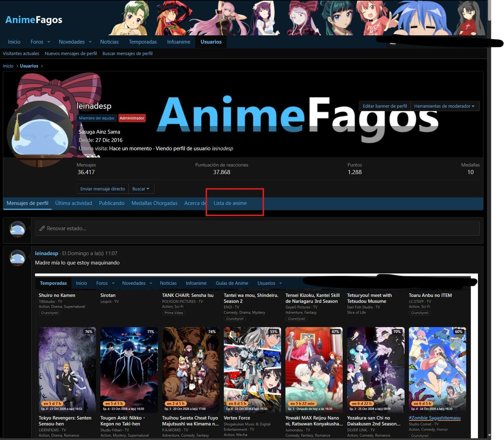This screenshot has height=440, width=504.
Task: Click the leinadesp username on the Sunday post
Action: [x=46, y=253]
